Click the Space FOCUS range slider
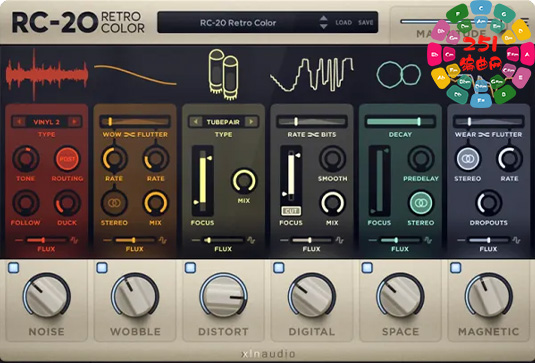535x363 pixels. pyautogui.click(x=379, y=181)
